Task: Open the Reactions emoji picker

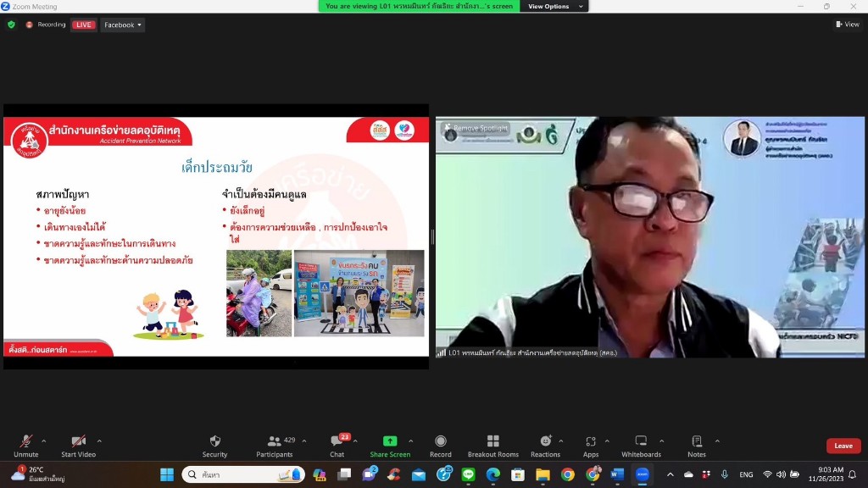Action: (545, 446)
